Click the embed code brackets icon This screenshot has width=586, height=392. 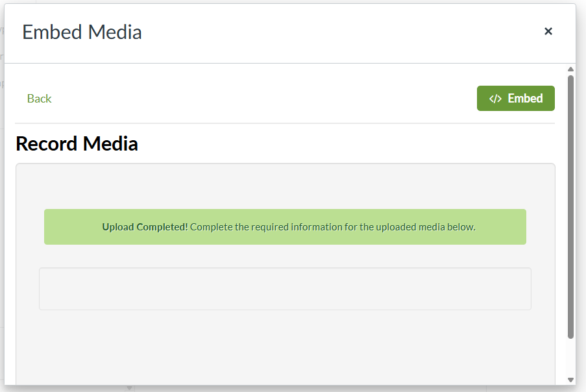point(495,99)
